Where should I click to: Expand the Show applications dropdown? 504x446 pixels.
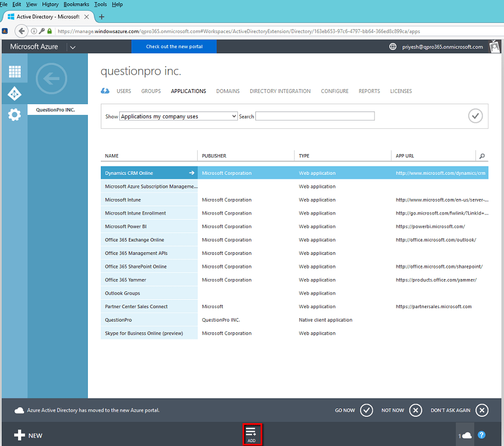[179, 116]
